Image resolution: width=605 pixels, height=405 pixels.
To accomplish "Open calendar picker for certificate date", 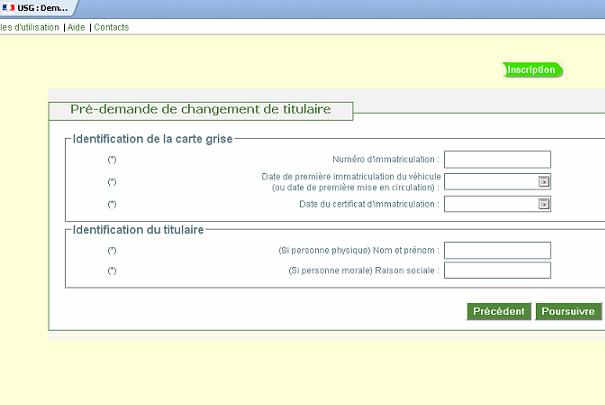I will [x=544, y=204].
